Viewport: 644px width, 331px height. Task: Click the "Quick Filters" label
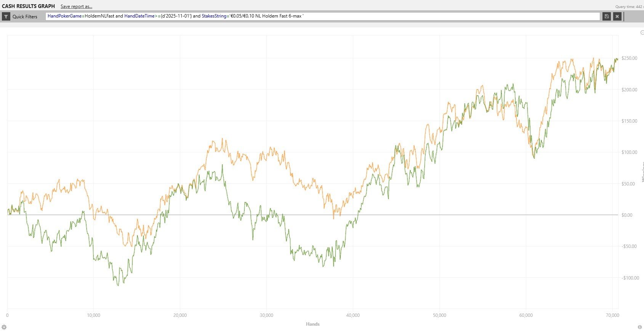pyautogui.click(x=25, y=17)
